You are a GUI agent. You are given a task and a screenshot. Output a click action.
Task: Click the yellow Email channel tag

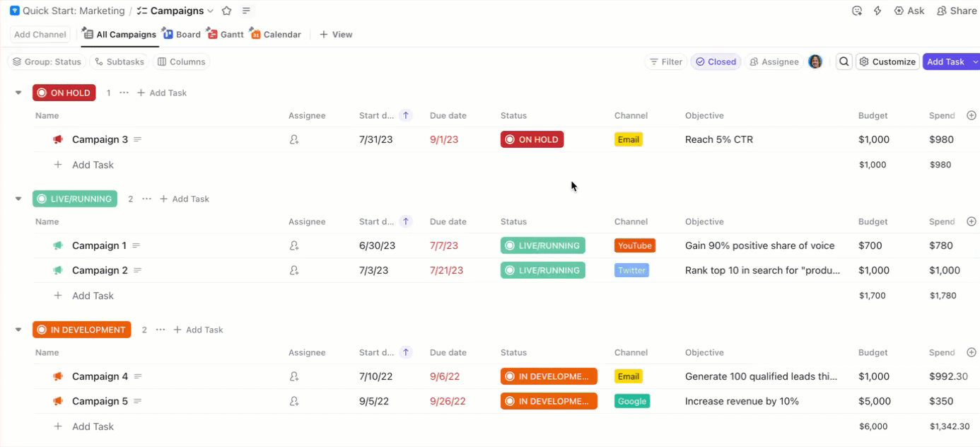[629, 139]
